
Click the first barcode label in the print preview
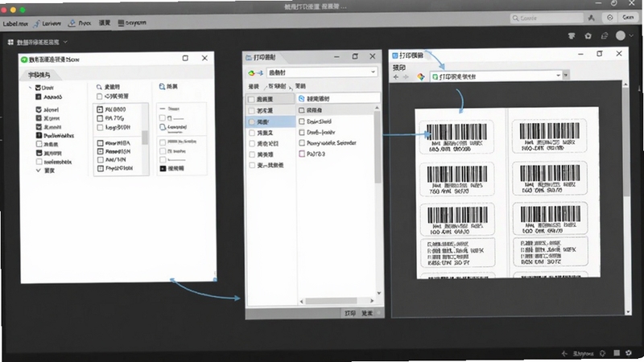click(456, 137)
